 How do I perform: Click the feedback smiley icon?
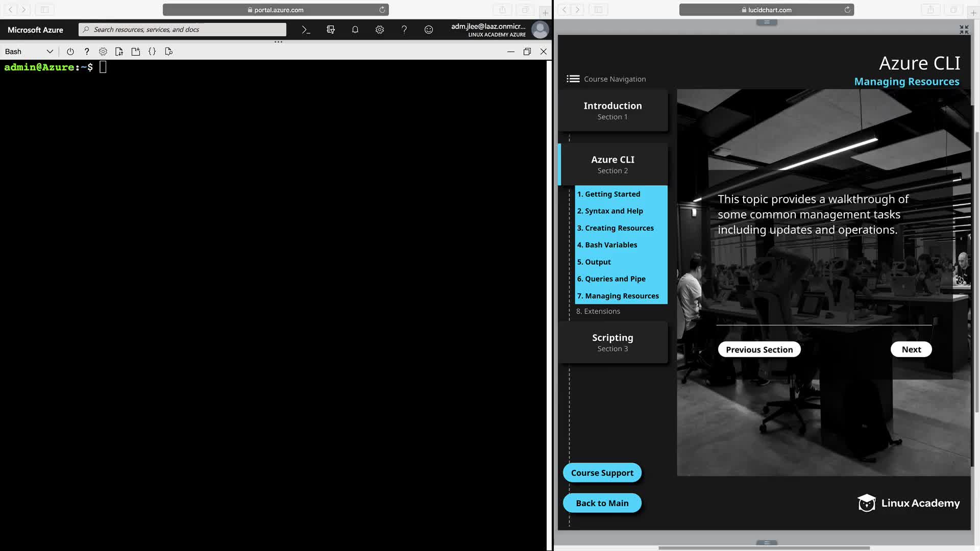(429, 30)
